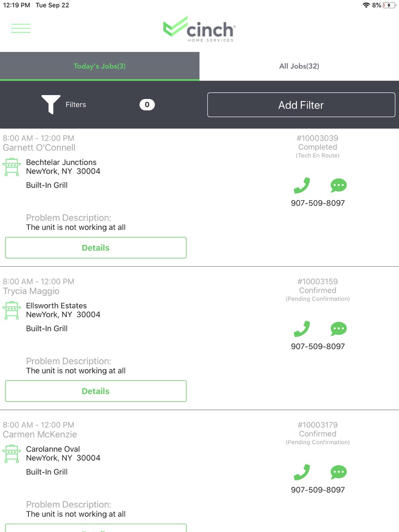Tap phone number under job #10003039
This screenshot has width=399, height=532.
[318, 203]
